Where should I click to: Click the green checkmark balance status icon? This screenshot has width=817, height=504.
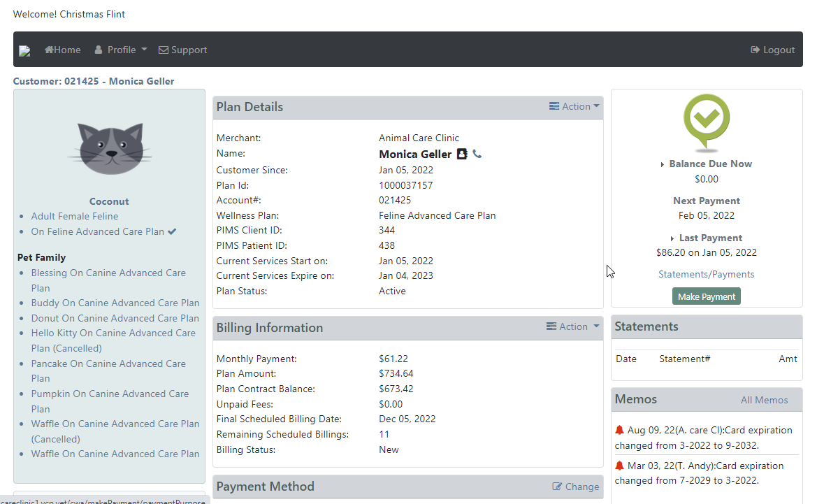click(707, 122)
